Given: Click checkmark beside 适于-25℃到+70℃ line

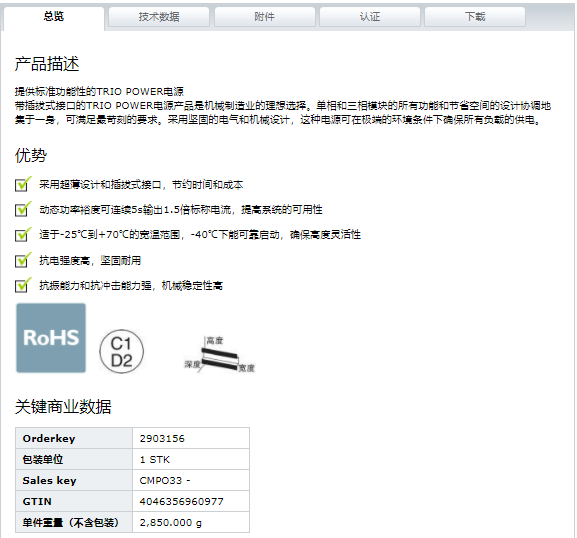Looking at the screenshot, I should [x=23, y=234].
